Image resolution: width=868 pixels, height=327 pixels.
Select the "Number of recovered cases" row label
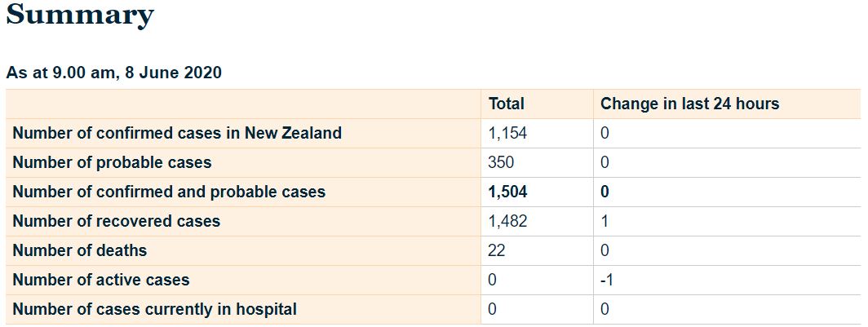117,221
